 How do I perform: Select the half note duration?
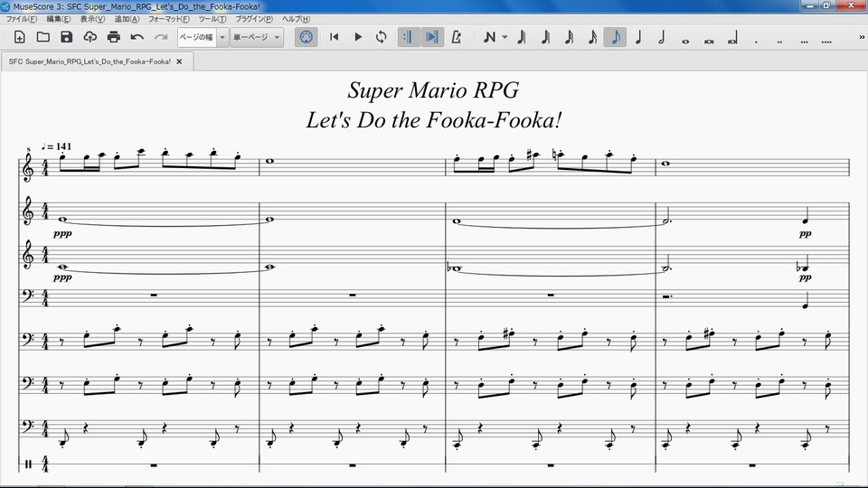[662, 37]
